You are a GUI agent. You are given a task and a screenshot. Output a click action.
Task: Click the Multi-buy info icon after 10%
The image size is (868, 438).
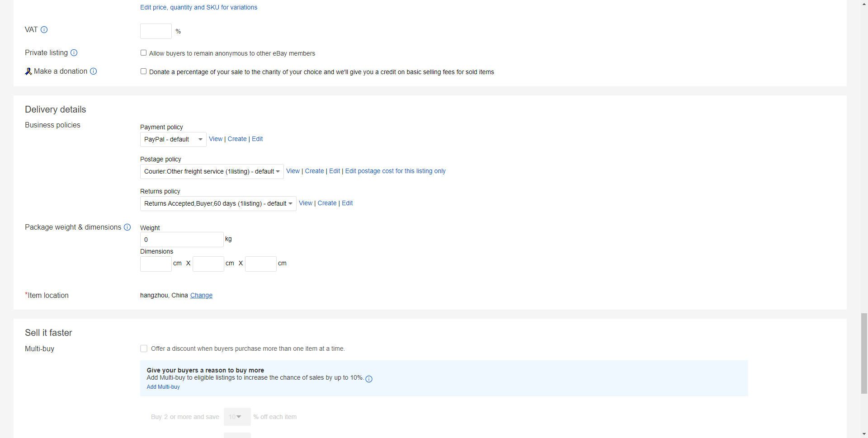click(x=369, y=379)
